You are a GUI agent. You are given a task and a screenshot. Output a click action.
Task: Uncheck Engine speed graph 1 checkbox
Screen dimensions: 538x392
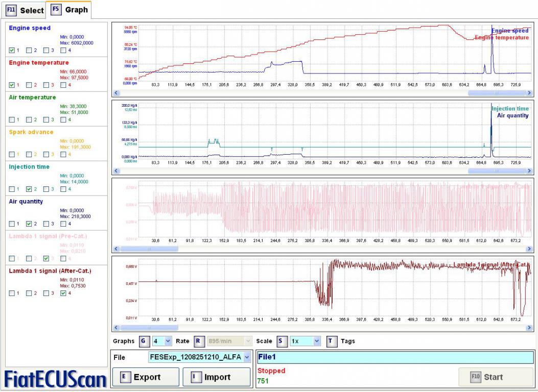[12, 51]
